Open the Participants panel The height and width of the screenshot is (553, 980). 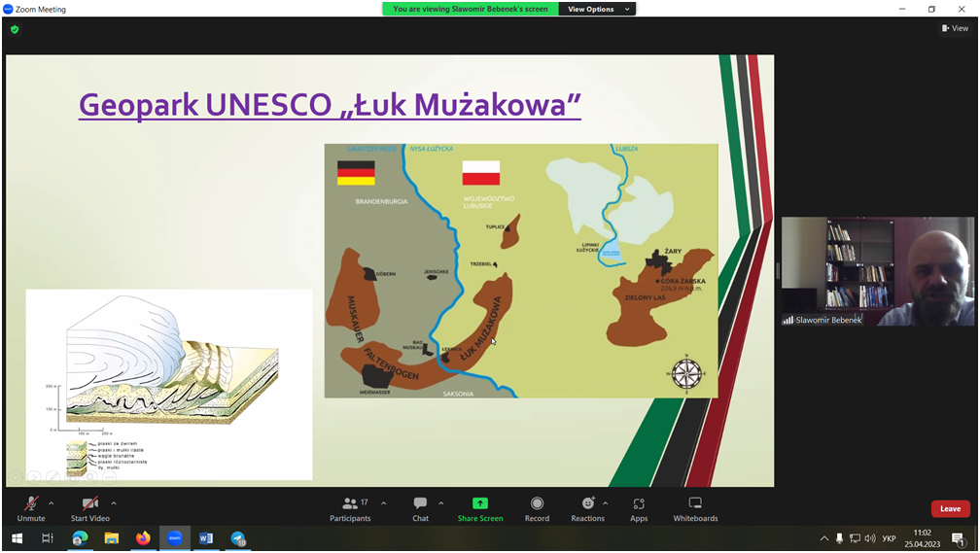[x=350, y=506]
